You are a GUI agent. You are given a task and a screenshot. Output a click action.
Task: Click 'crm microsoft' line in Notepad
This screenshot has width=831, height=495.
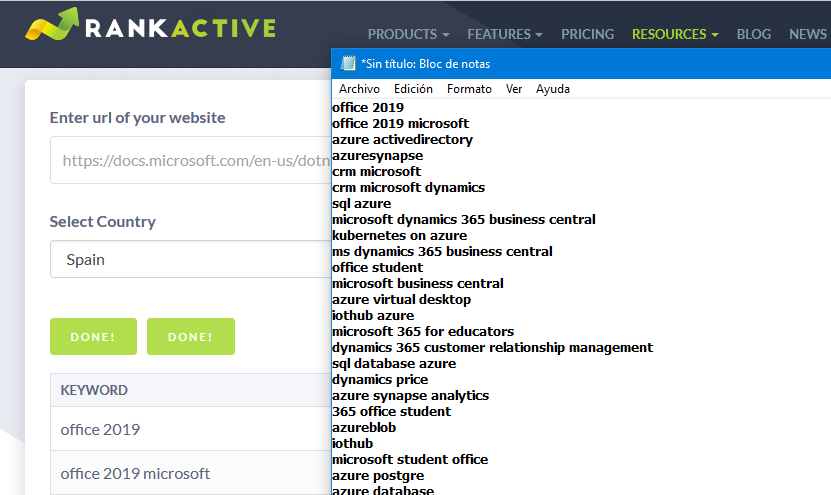pyautogui.click(x=376, y=172)
